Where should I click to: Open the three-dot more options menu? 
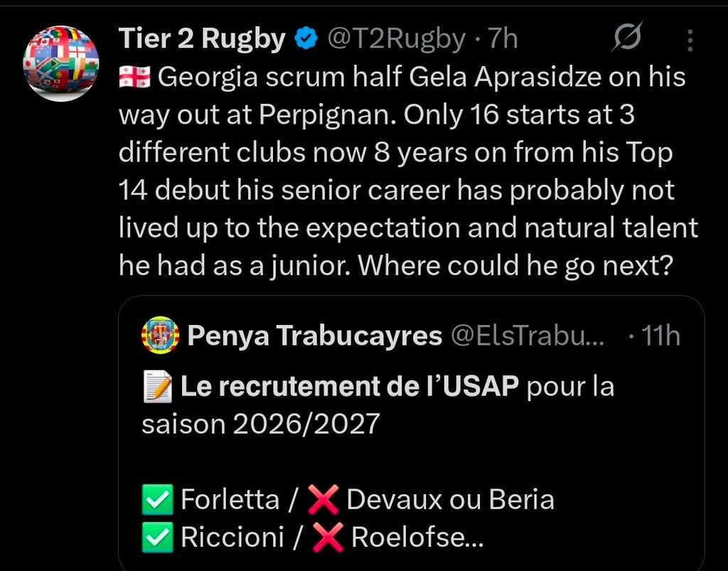(x=690, y=41)
